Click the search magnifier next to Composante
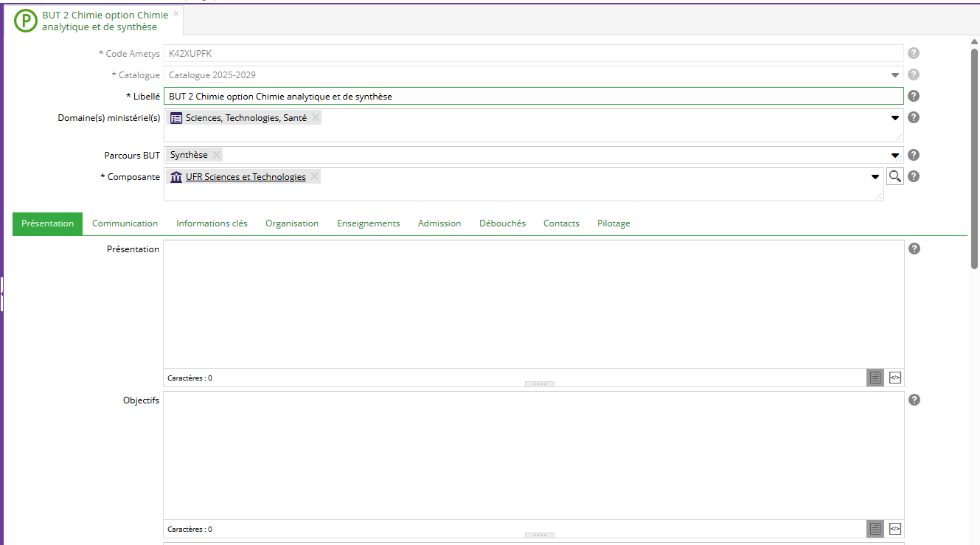This screenshot has width=980, height=545. coord(894,177)
